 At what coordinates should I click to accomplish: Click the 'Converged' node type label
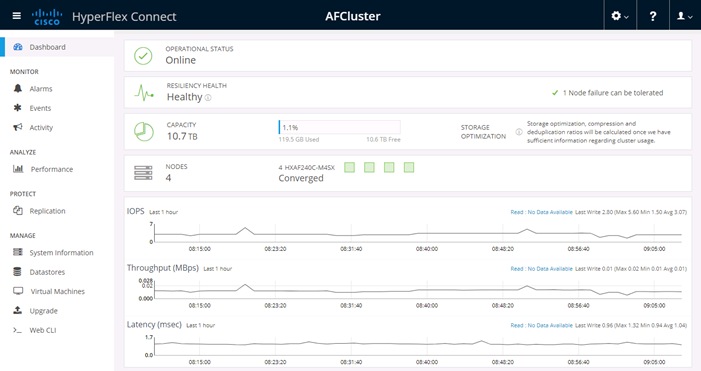click(301, 178)
